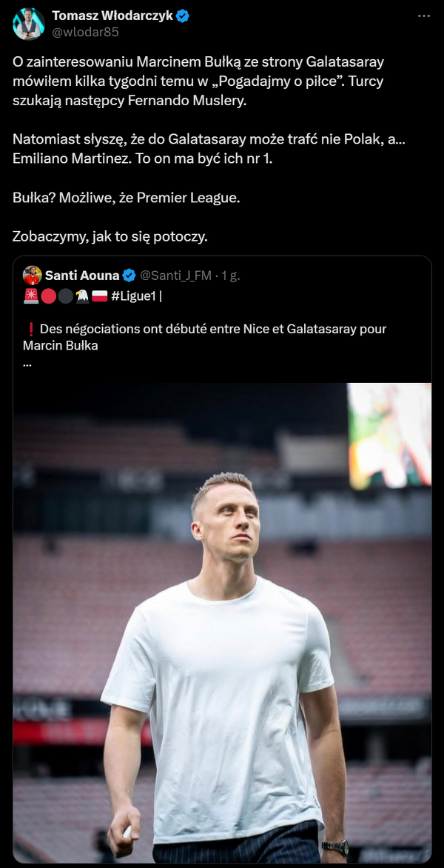Click verified badge beside Tomasz Włodarczyk
The image size is (444, 868).
coord(182,16)
